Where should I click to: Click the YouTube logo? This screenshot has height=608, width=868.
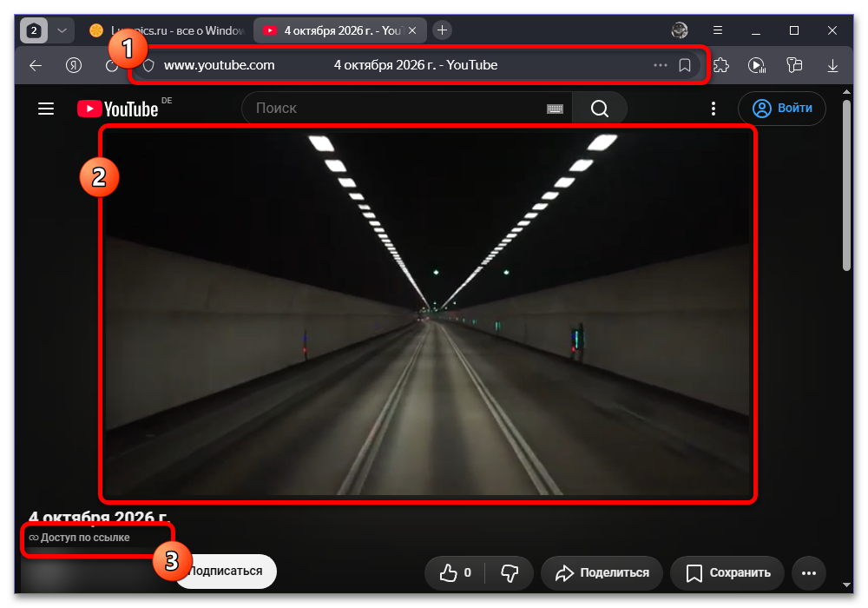tap(118, 109)
